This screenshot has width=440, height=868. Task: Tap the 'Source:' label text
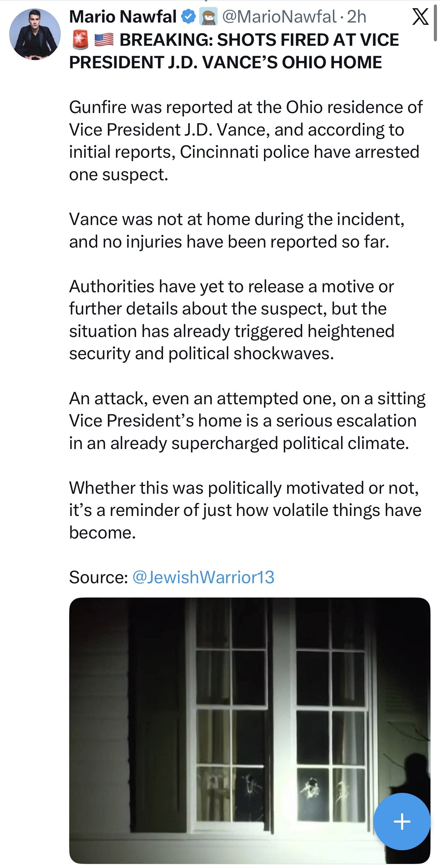98,577
